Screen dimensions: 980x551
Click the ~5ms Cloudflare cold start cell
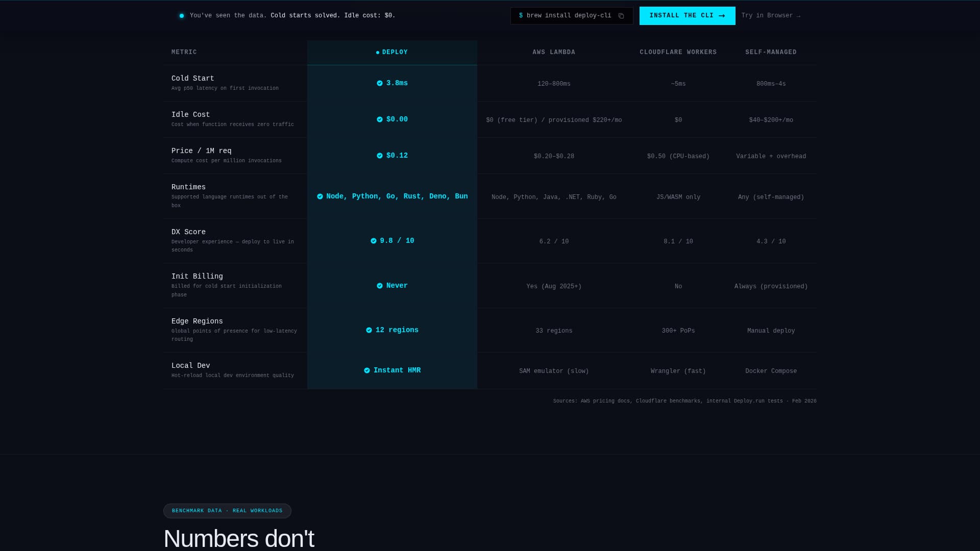[678, 84]
